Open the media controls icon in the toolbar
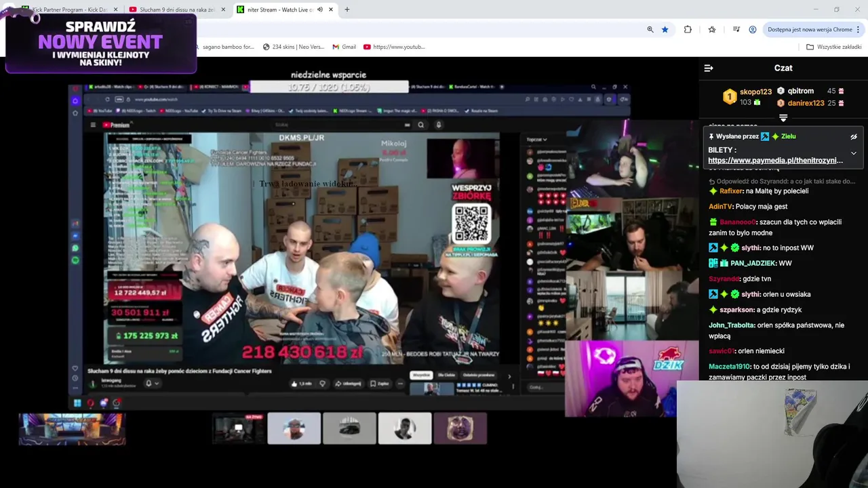The width and height of the screenshot is (868, 488). click(736, 29)
